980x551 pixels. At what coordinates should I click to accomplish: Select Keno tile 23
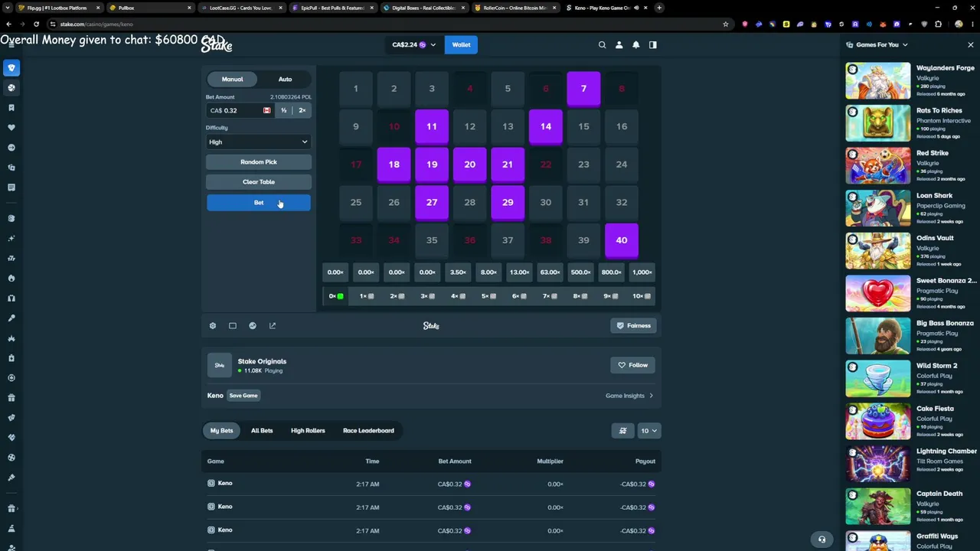(583, 165)
